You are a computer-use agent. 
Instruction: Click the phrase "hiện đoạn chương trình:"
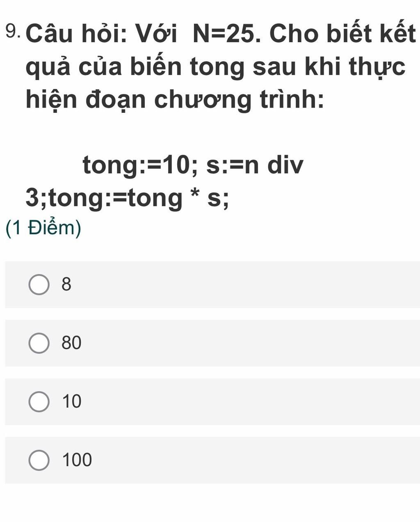click(x=175, y=100)
